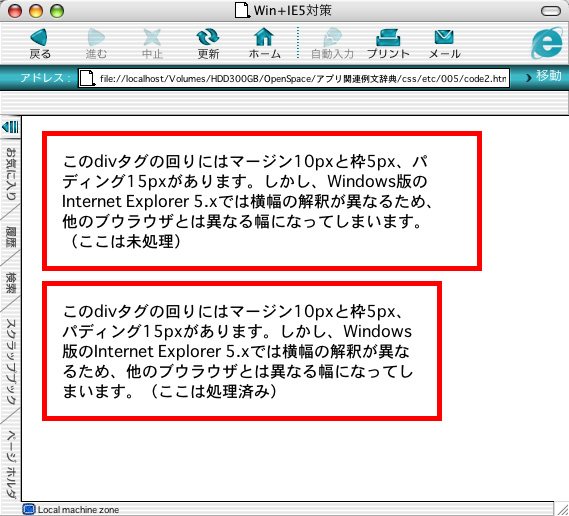The width and height of the screenshot is (569, 516).
Task: Open the 履歴 history side tab
Action: (x=11, y=237)
